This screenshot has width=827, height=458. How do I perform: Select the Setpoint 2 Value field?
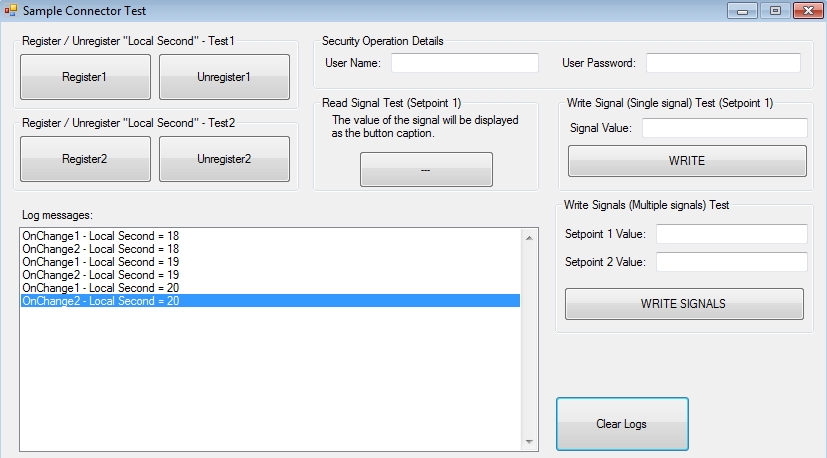pyautogui.click(x=731, y=262)
